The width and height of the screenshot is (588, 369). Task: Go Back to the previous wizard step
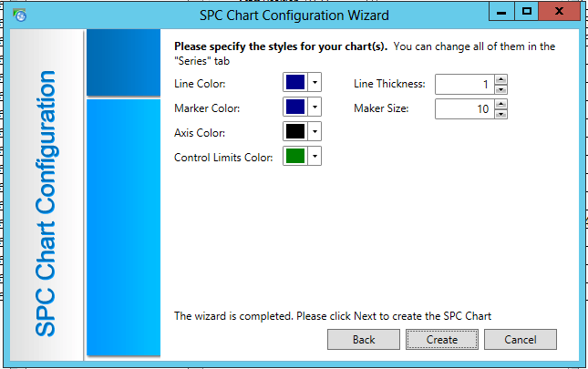point(364,340)
